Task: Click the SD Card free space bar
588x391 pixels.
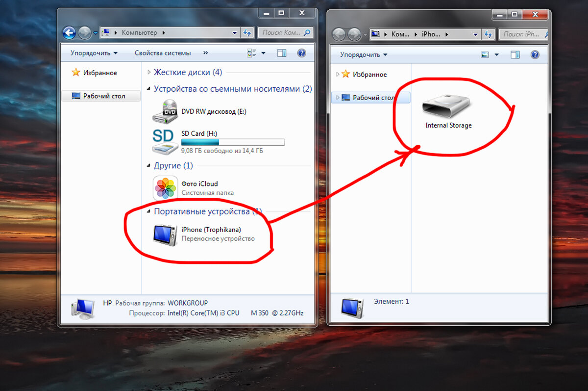Action: (x=233, y=142)
